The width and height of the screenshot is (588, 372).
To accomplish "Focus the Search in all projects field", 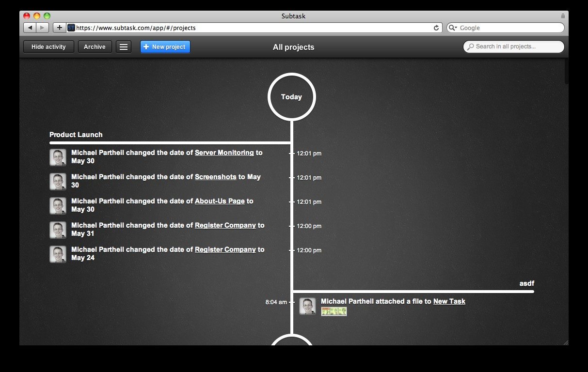I will (514, 46).
